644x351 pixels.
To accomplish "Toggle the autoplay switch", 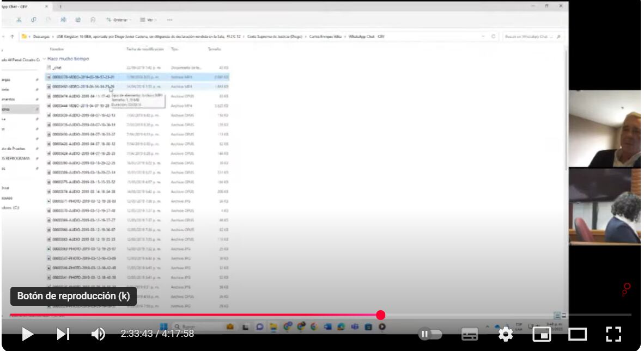I will point(430,334).
